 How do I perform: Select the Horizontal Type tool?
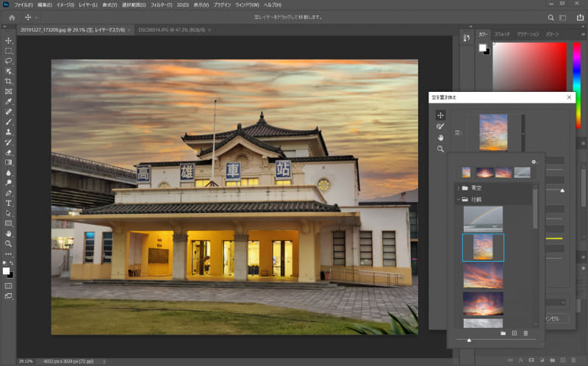tap(8, 203)
